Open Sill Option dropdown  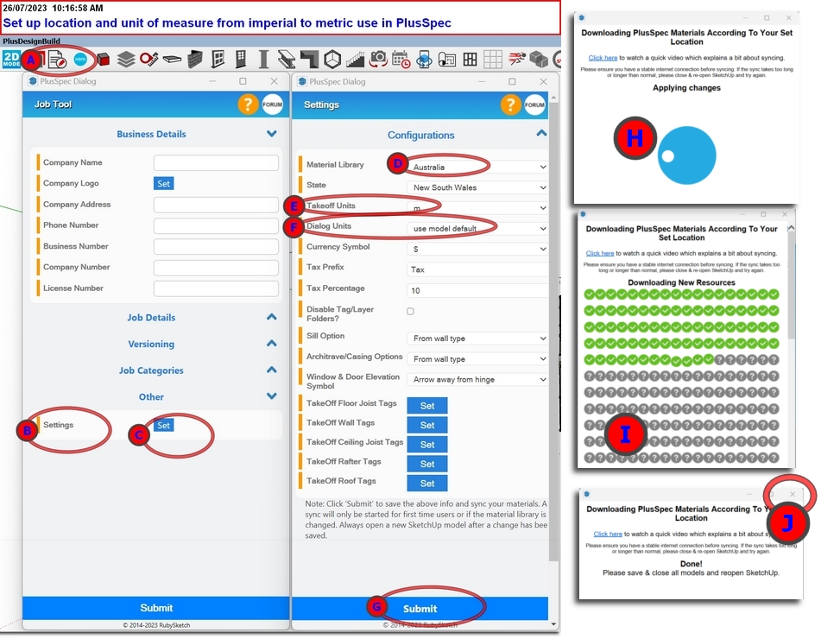pos(478,338)
